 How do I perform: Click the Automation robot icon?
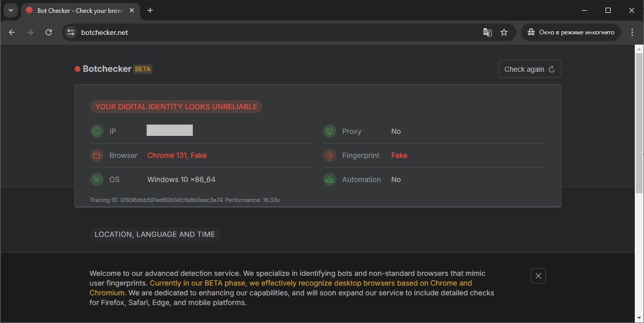pos(329,179)
